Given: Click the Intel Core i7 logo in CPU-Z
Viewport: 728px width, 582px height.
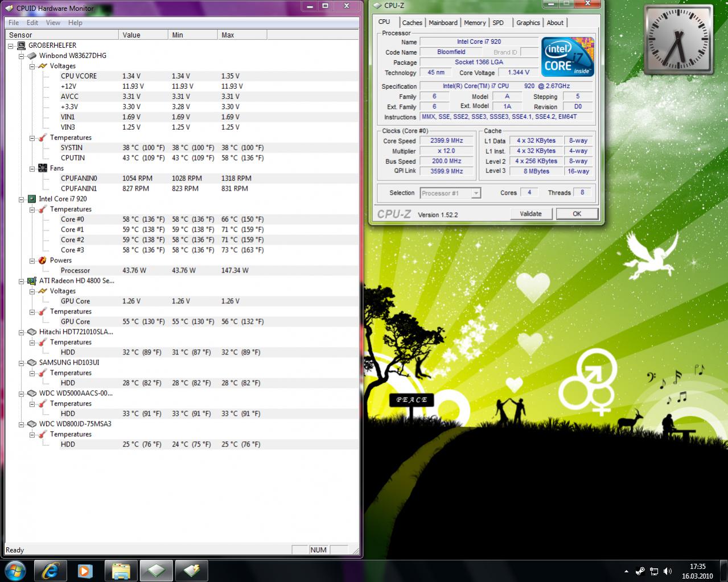Looking at the screenshot, I should (567, 57).
